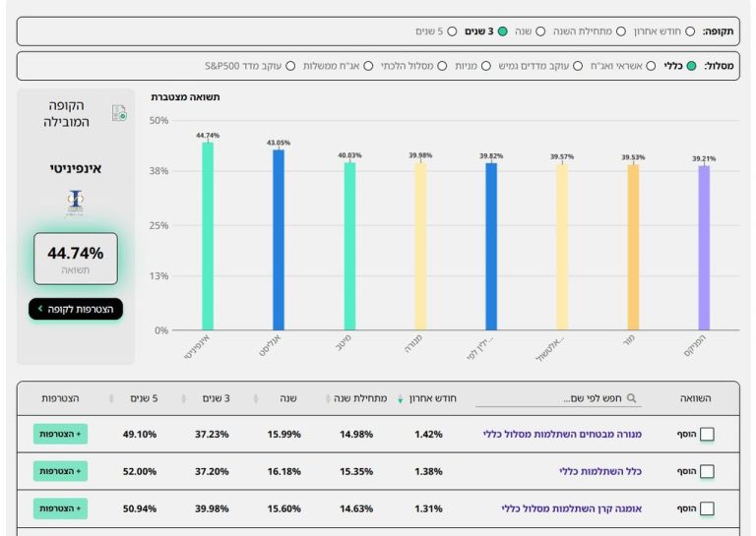Click the אלטשולר bar showing 39.57%
Screen dimensions: 756x536
562,247
